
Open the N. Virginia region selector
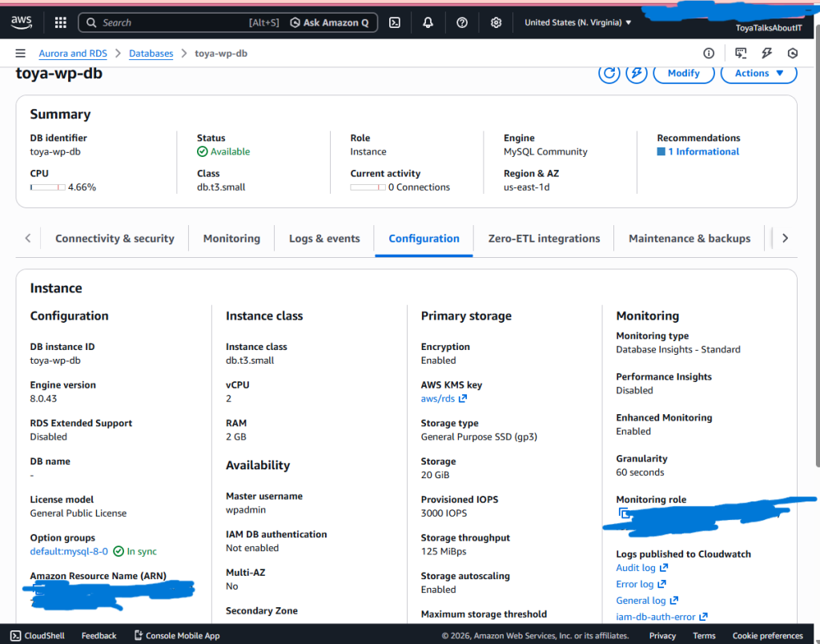pos(577,22)
